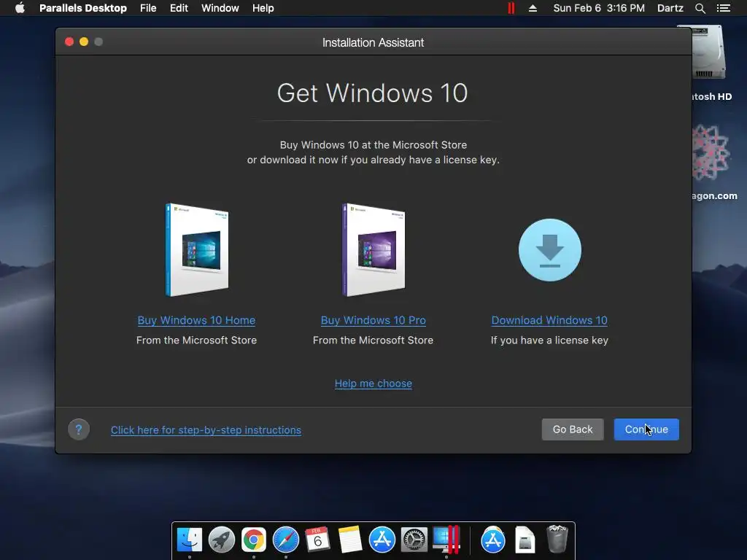Open the Applications folder in the Dock
This screenshot has width=747, height=560.
click(493, 540)
